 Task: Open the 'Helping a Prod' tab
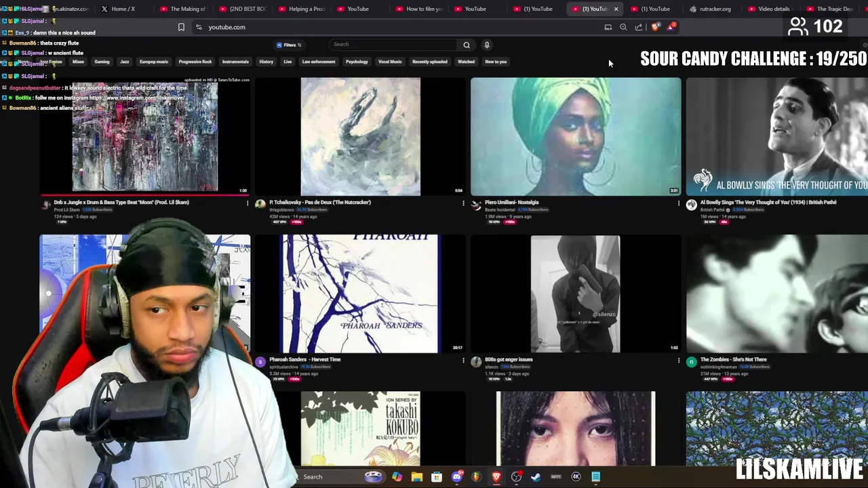coord(301,9)
